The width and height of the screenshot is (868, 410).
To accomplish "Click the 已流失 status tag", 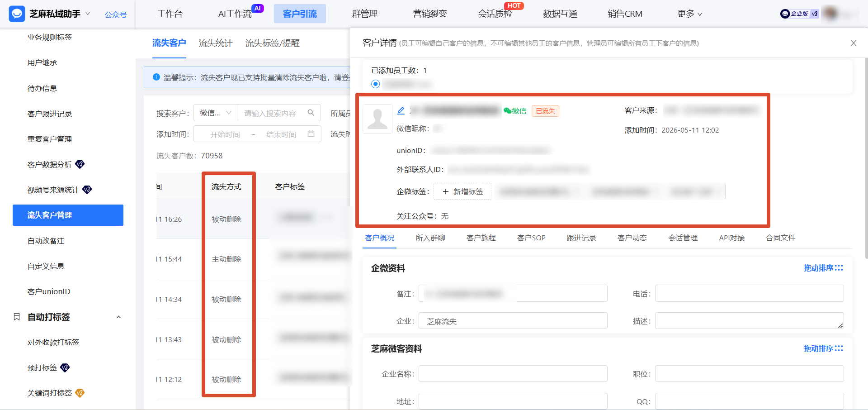I will 546,111.
